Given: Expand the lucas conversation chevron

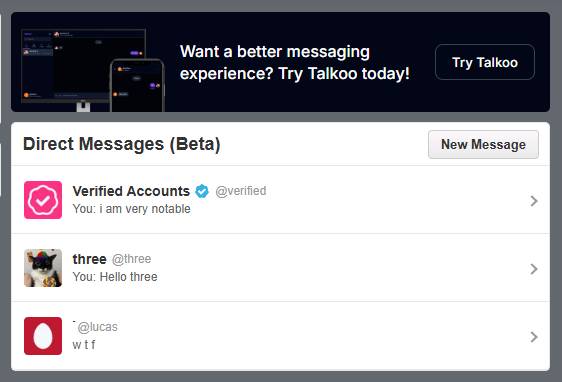Looking at the screenshot, I should pyautogui.click(x=534, y=337).
